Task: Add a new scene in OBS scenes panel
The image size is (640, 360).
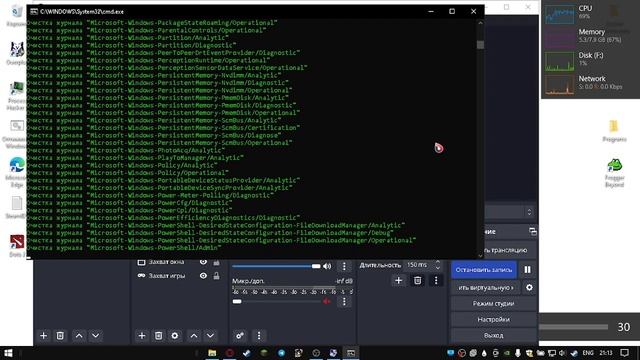Action: tap(43, 336)
